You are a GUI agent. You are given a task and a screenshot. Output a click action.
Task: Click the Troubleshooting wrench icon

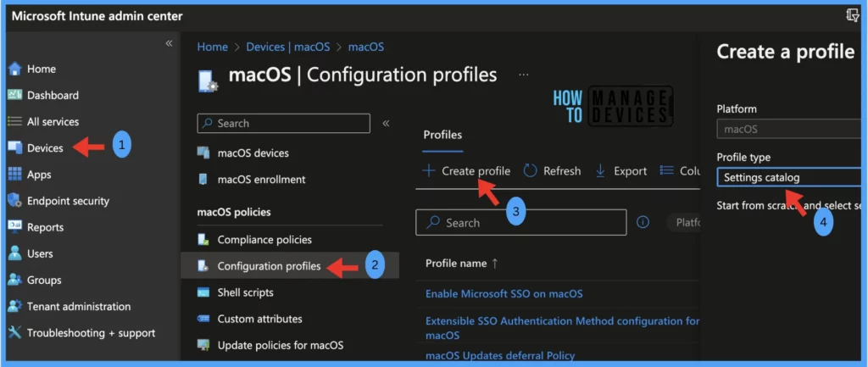15,333
